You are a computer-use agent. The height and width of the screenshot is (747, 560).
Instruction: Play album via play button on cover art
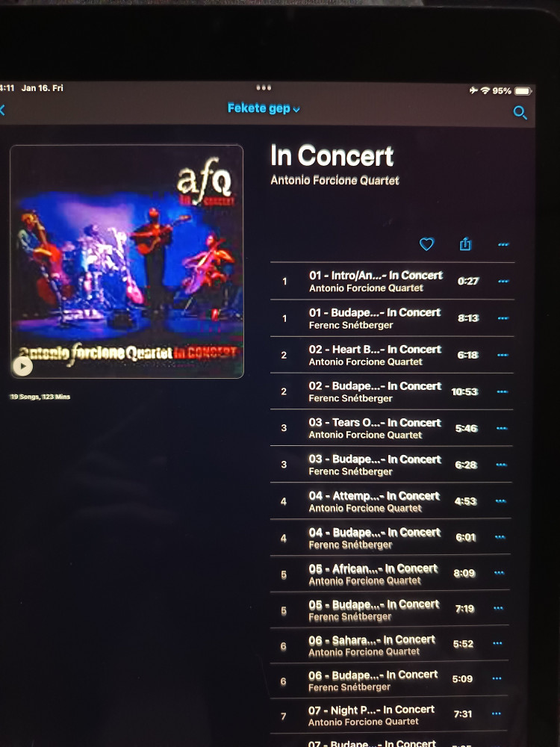22,366
